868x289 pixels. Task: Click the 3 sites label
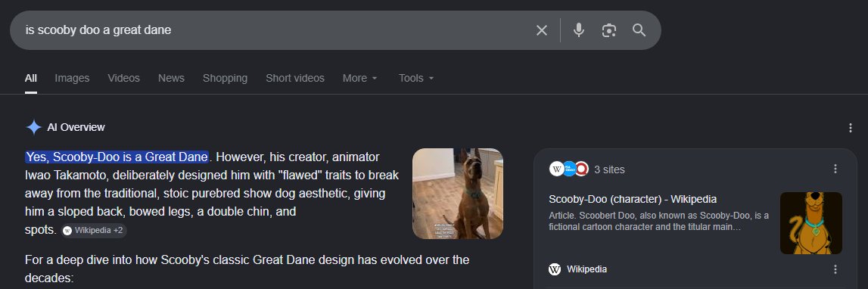tap(609, 169)
